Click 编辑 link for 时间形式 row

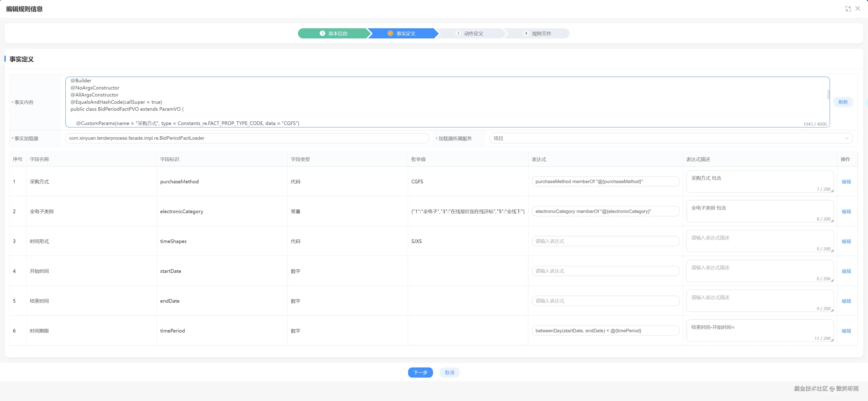[x=846, y=241]
